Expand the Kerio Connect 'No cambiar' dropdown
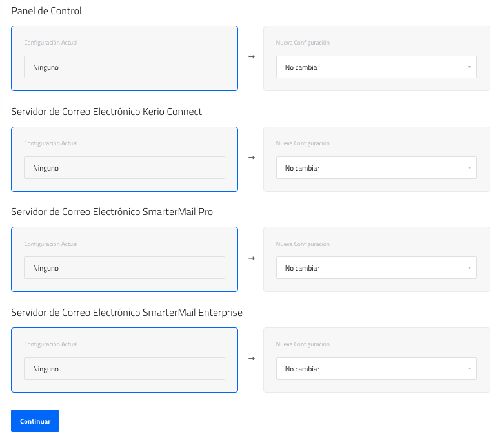 376,168
